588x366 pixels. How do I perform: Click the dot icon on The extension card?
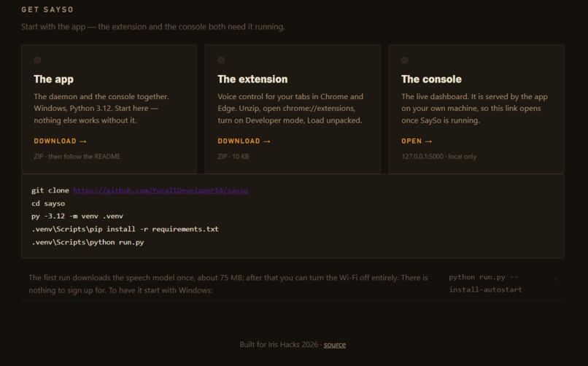(x=221, y=61)
